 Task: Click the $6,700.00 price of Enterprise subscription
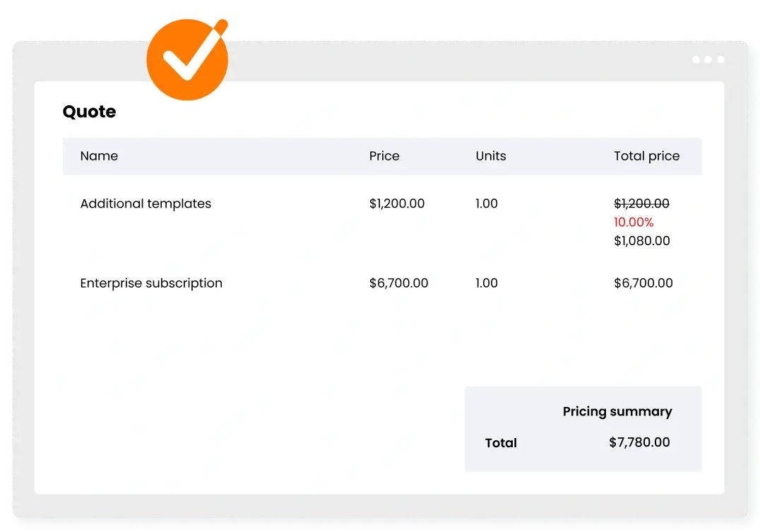tap(398, 283)
